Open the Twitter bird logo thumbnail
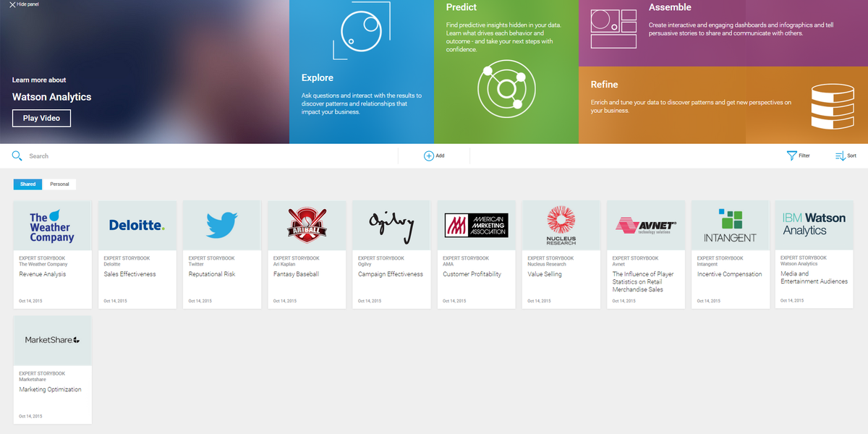Screen dimensions: 868x434 click(222, 226)
